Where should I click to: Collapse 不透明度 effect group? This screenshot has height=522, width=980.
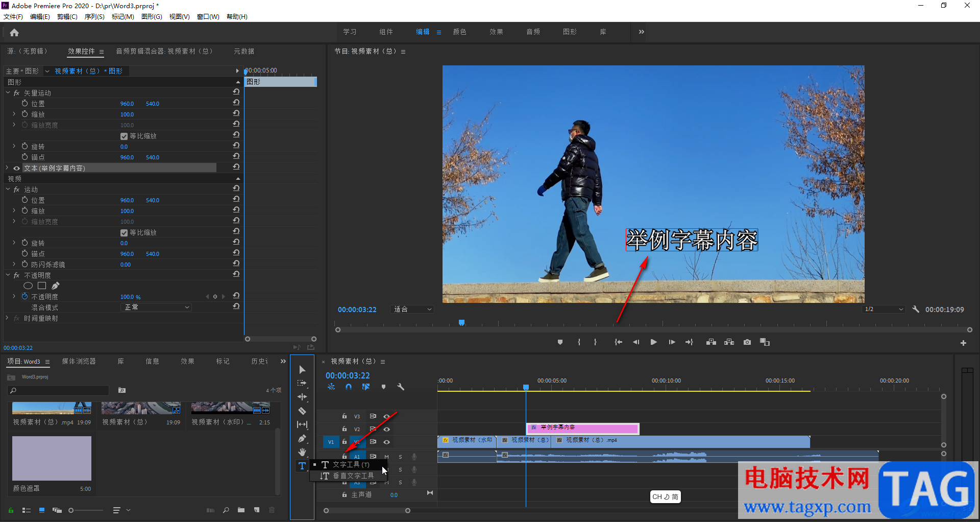(x=8, y=275)
